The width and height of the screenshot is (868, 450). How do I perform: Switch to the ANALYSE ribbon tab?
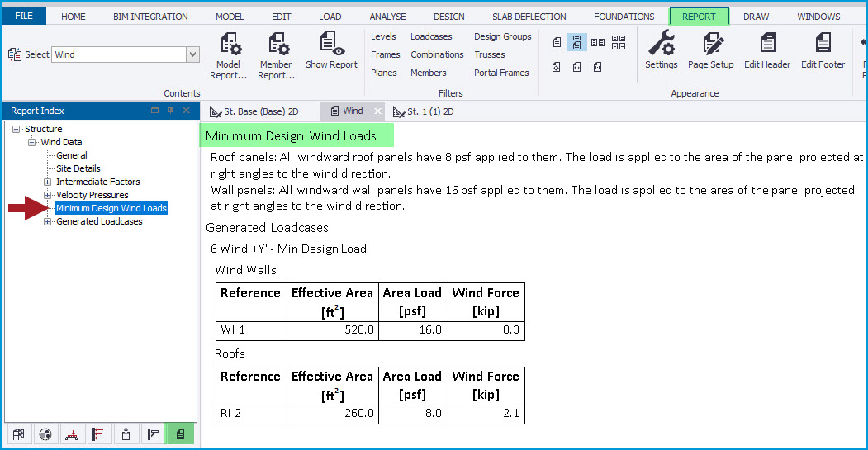[x=387, y=17]
